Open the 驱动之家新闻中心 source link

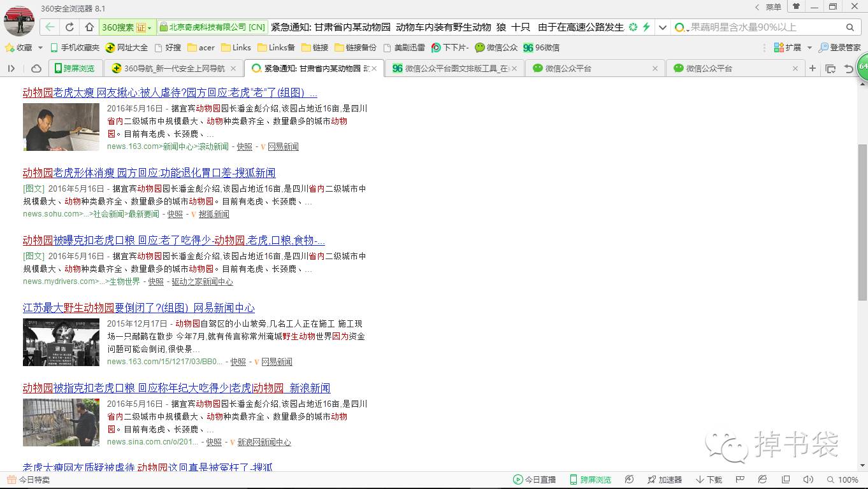point(202,282)
